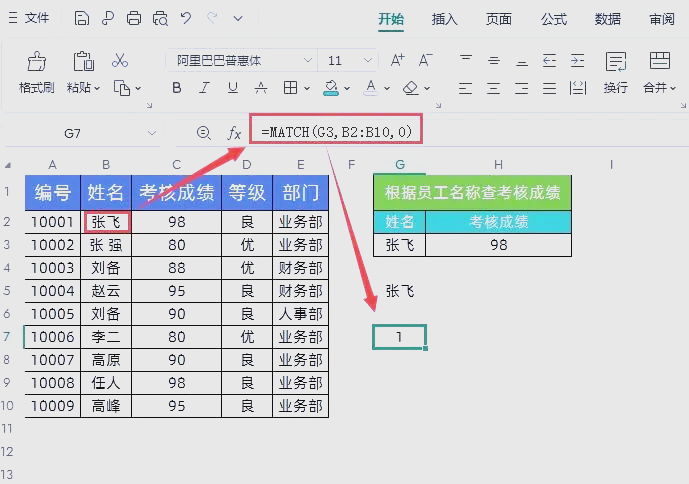Select column C header
The image size is (689, 484).
tap(177, 165)
